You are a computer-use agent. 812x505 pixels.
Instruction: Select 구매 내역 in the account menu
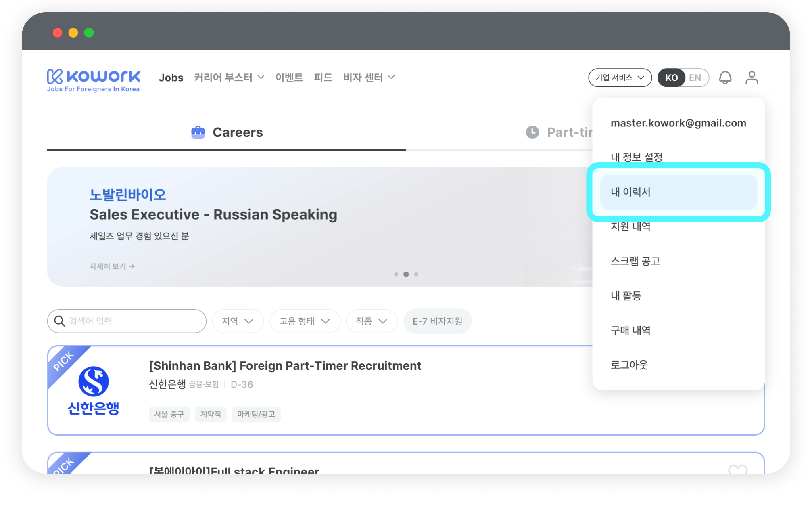[630, 331]
